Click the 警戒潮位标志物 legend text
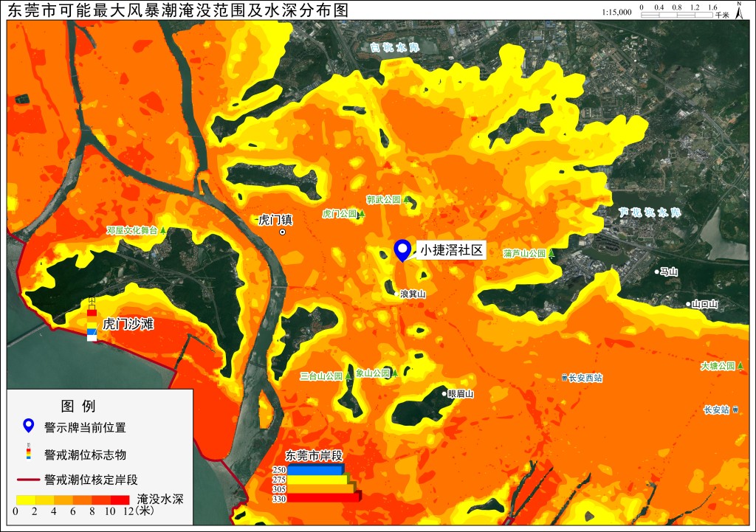This screenshot has height=532, width=756. click(85, 455)
